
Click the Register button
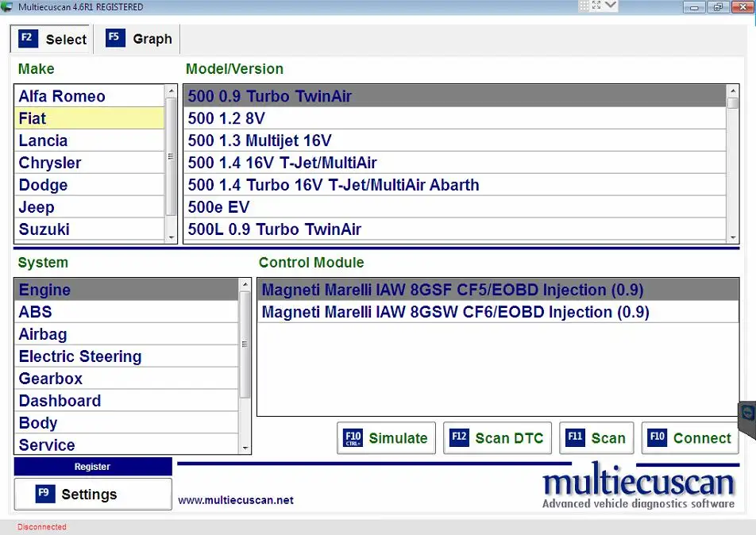(x=93, y=467)
